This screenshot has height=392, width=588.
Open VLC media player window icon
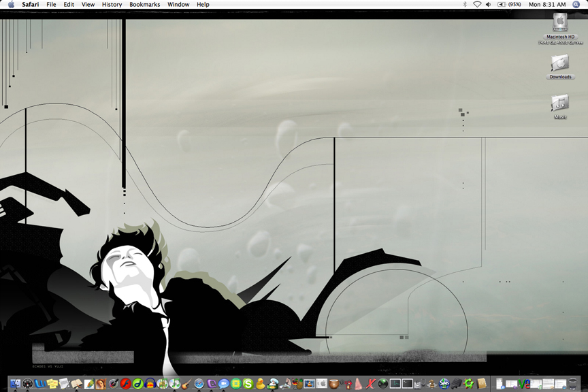[310, 384]
